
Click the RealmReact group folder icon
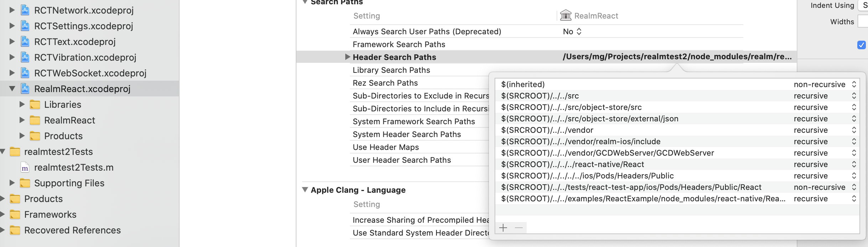coord(35,120)
